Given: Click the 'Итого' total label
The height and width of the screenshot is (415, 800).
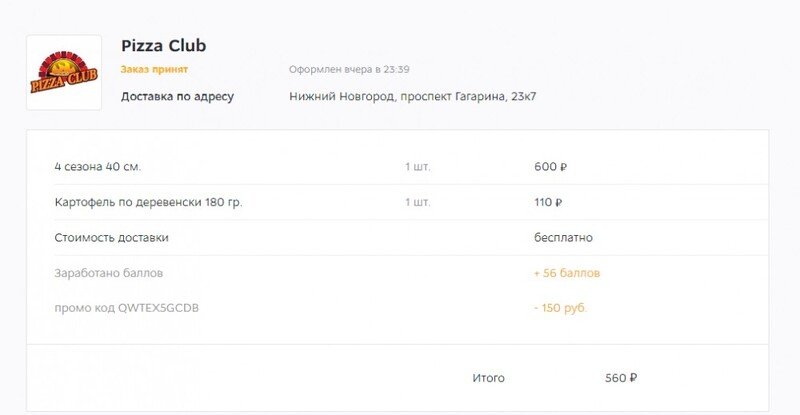Looking at the screenshot, I should 488,378.
